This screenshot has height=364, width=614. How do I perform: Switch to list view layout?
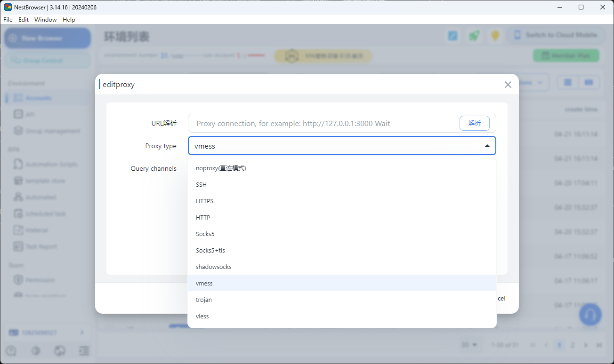(x=567, y=82)
